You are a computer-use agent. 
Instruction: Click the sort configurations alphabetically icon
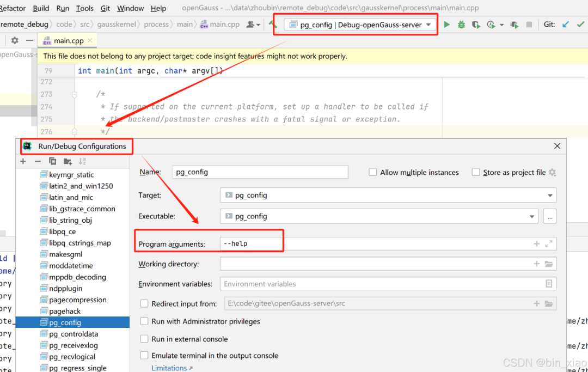82,161
